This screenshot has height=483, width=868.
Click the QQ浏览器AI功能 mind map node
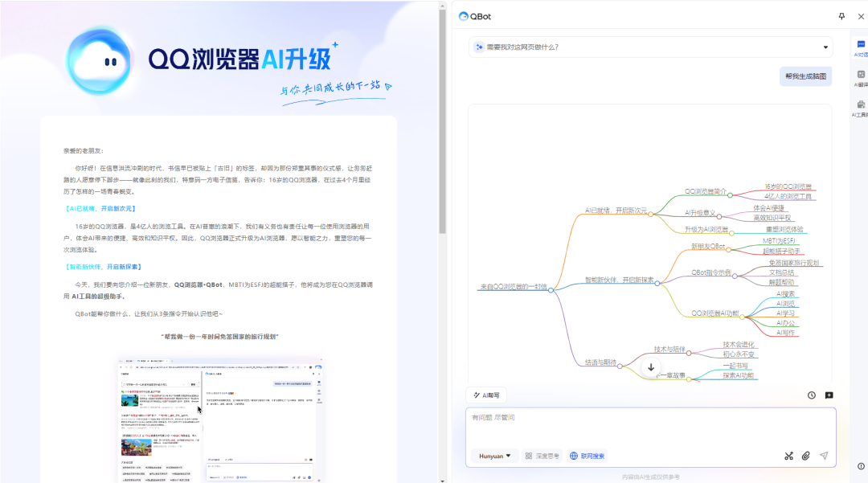coord(714,313)
